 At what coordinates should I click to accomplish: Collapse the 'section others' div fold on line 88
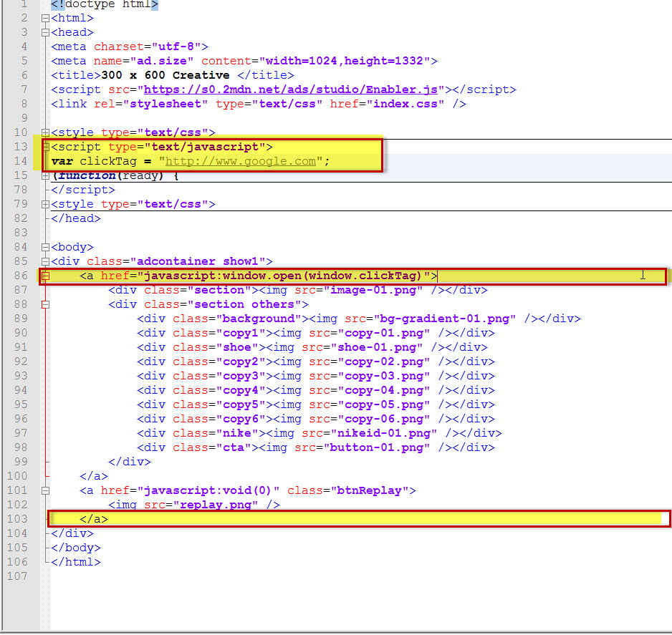[45, 304]
